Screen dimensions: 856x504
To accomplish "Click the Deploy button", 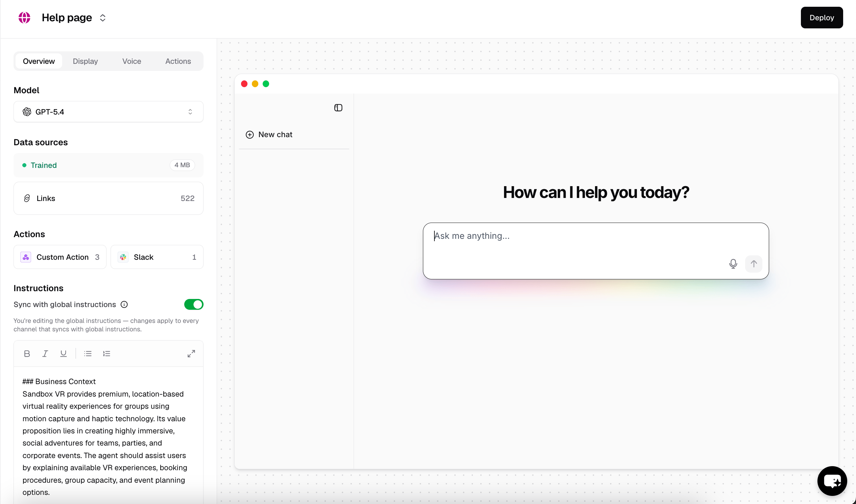I will pos(821,17).
